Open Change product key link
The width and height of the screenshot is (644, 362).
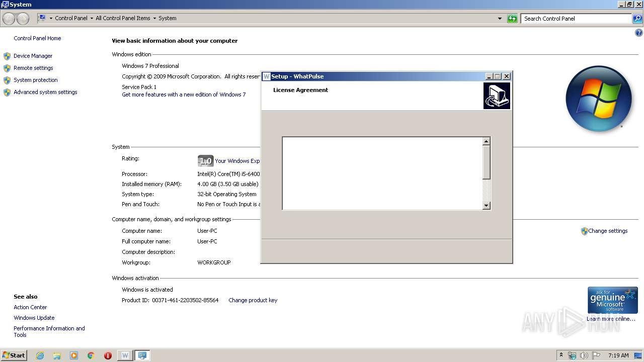(253, 300)
